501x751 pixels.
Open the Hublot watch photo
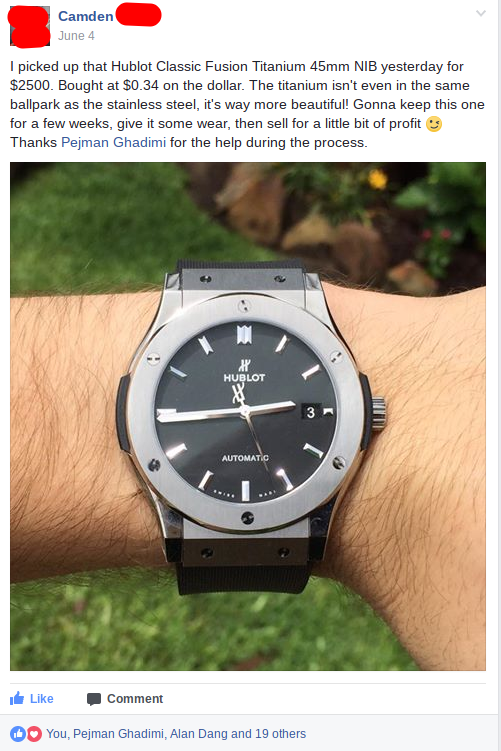(248, 416)
